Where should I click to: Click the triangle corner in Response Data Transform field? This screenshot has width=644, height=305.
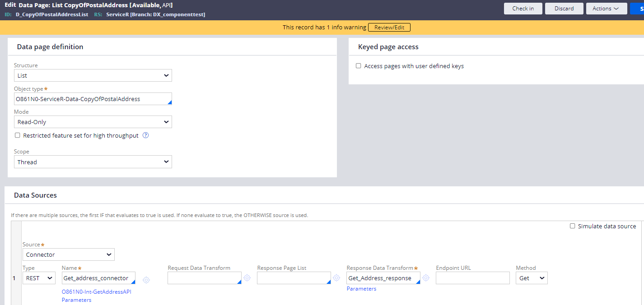tap(418, 282)
